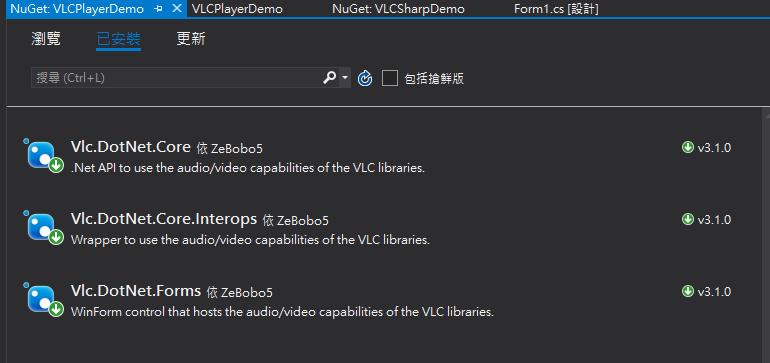This screenshot has width=770, height=363.
Task: Pin the NuGet: VLCPlayerDemo tab
Action: [158, 9]
